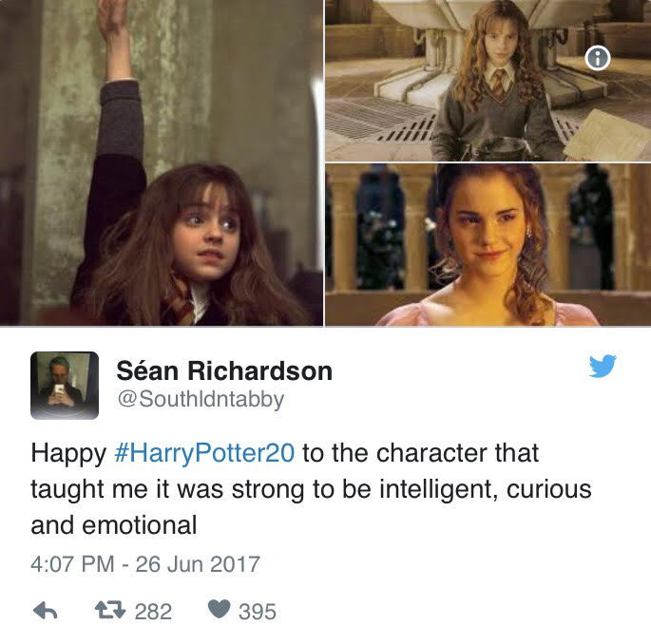
Task: Like the tweet with heart icon
Action: pos(219,610)
